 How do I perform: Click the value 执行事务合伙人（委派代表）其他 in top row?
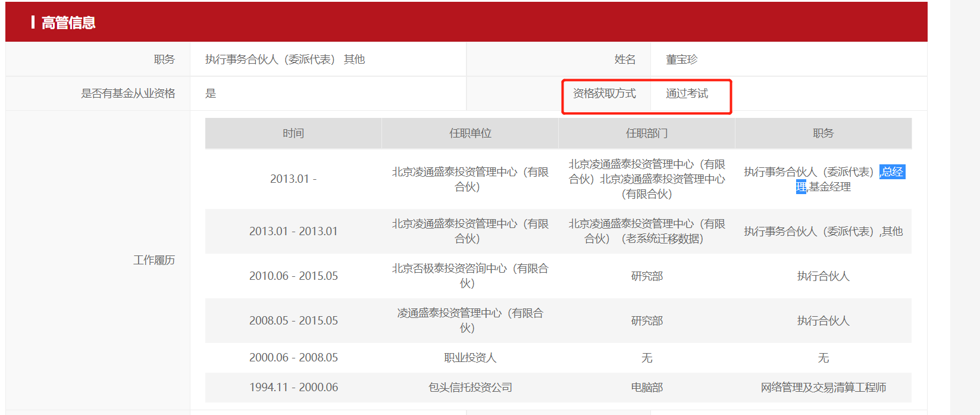click(x=285, y=60)
